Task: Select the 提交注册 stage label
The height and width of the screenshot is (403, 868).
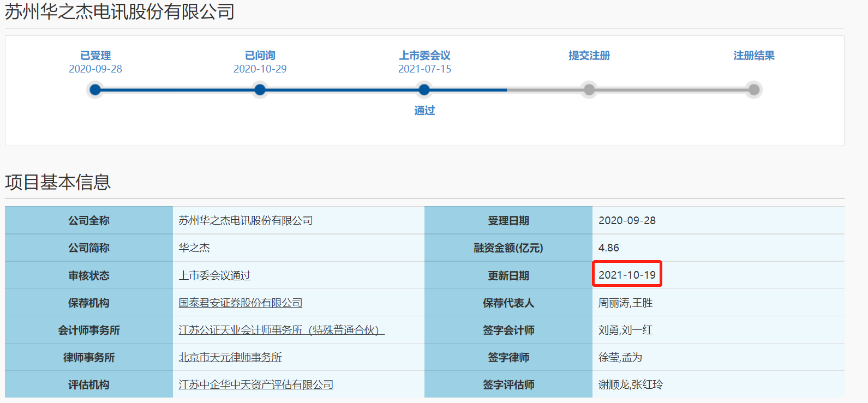Action: coord(589,56)
